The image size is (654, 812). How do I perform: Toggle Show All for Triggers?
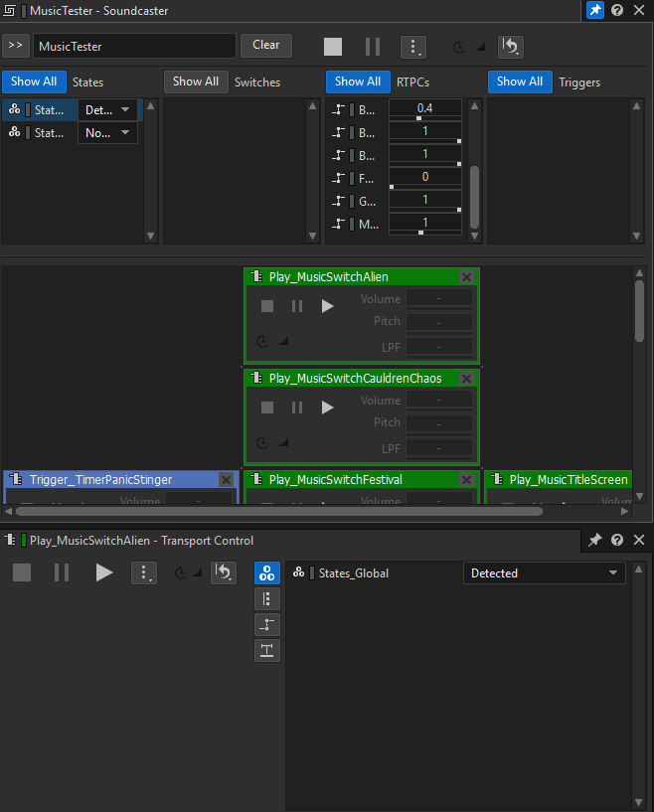click(x=520, y=81)
